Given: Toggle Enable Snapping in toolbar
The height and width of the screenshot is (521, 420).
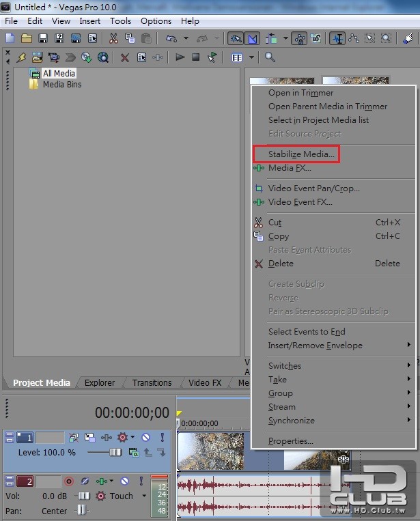Looking at the screenshot, I should (236, 38).
